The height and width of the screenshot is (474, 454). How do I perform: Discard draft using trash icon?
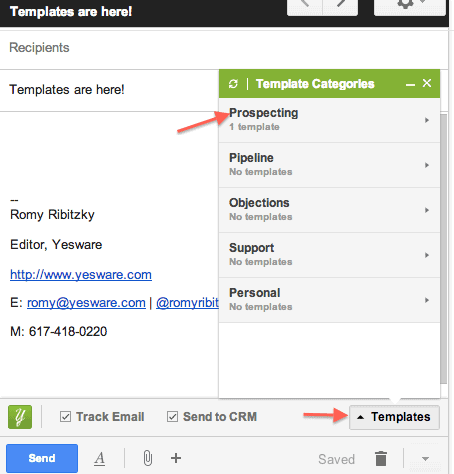381,458
